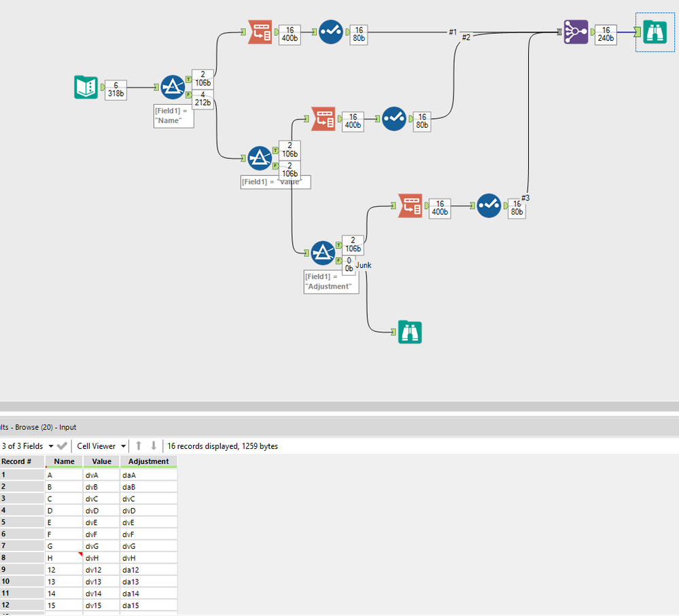The height and width of the screenshot is (616, 679).
Task: Click the Union output count "16 240b"
Action: pos(606,34)
